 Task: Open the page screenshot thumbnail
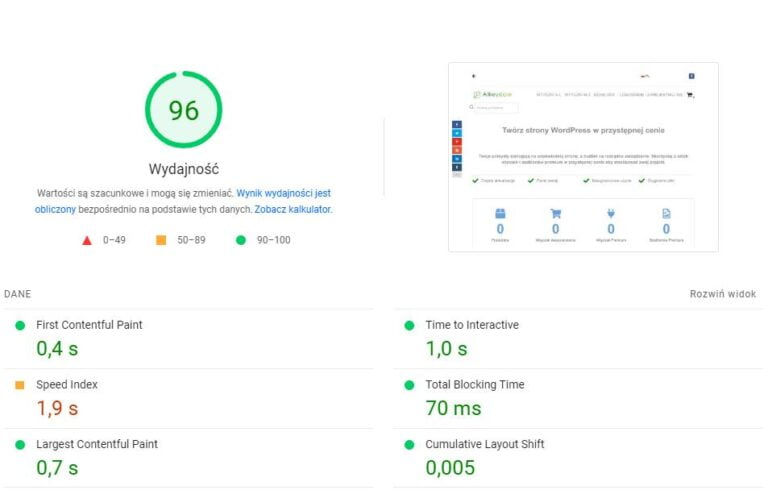583,157
